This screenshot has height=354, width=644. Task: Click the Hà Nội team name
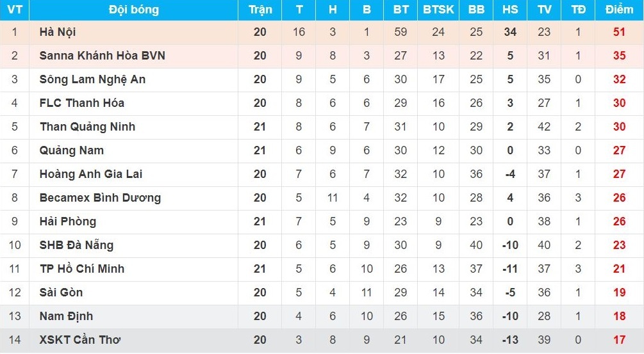click(x=58, y=32)
